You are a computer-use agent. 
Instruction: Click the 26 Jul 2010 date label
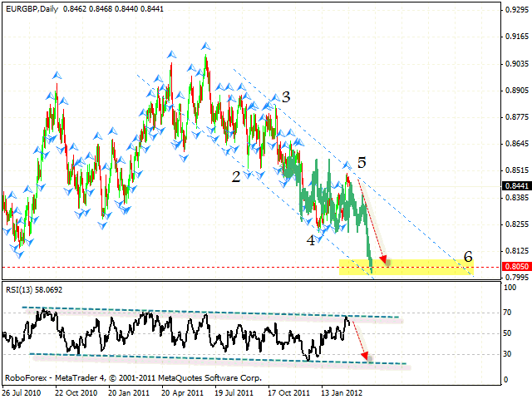pyautogui.click(x=22, y=390)
